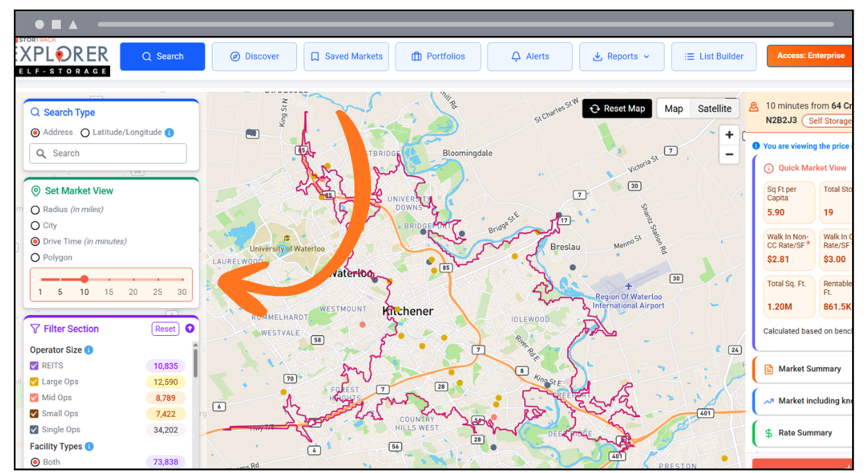Viewport: 868px width, 473px height.
Task: Click the Reset Map button
Action: point(617,109)
